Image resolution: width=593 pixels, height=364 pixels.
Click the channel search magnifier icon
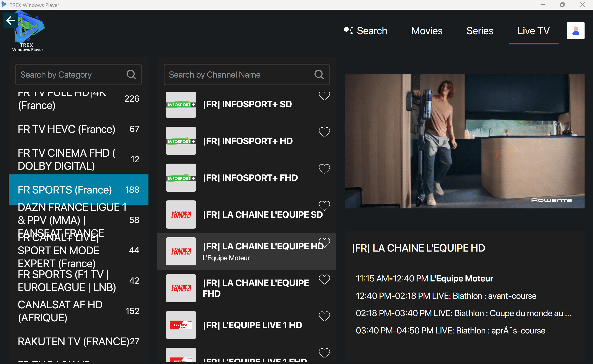(319, 75)
